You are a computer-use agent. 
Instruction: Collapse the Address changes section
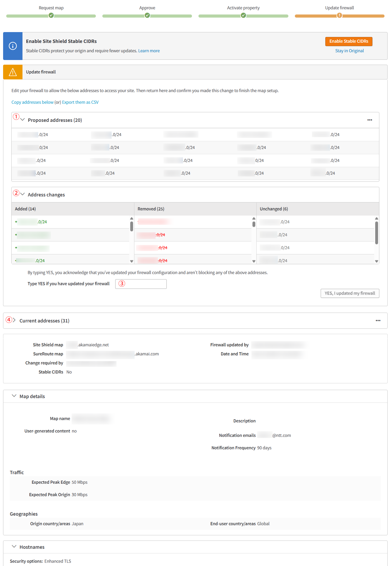tap(22, 194)
